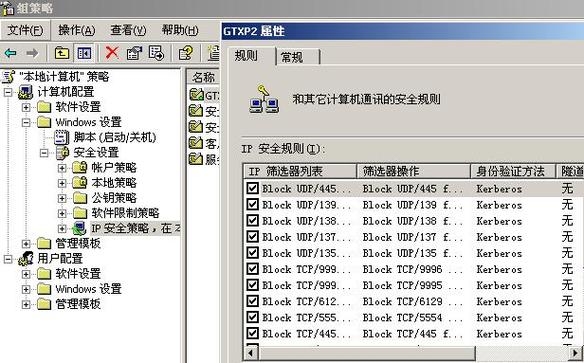Sort by 身份验证方法 column header
584x363 pixels.
click(513, 171)
